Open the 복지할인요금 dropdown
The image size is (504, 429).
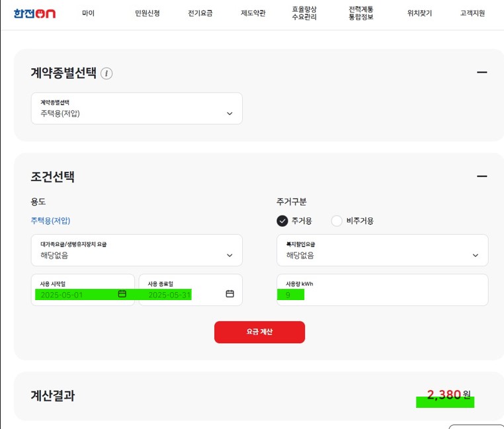coord(382,251)
